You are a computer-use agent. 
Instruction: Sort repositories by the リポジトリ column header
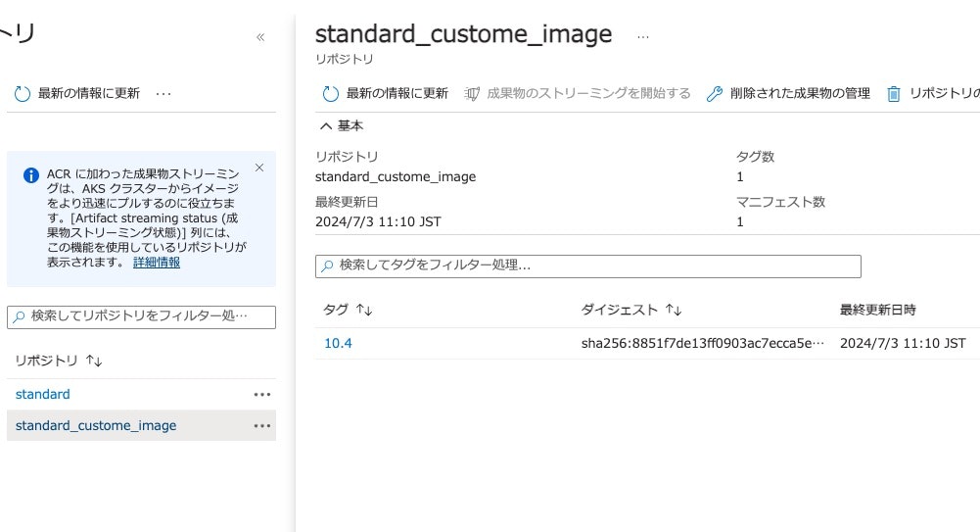(x=58, y=361)
